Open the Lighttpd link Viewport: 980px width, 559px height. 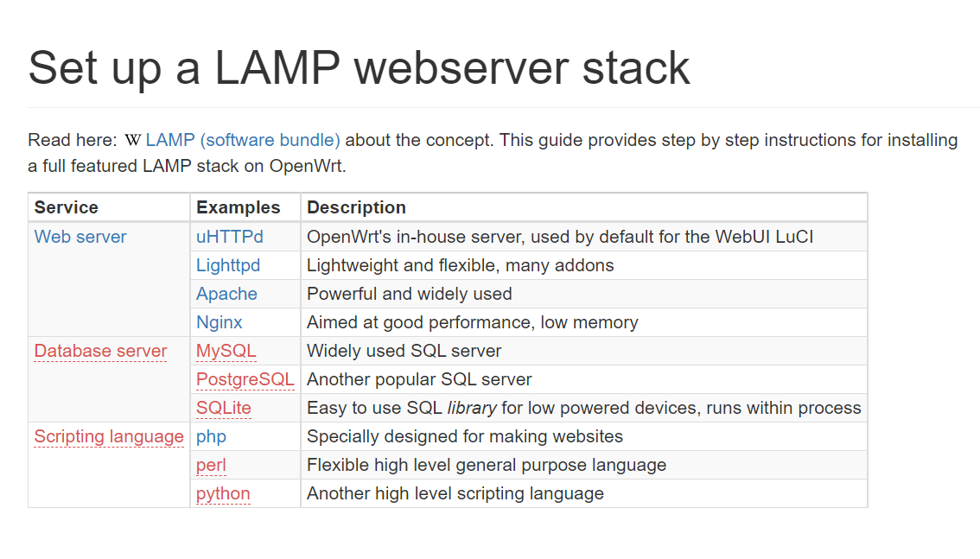pos(228,265)
